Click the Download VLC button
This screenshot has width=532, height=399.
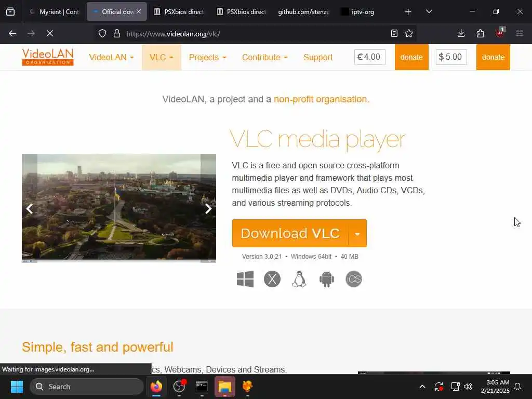(x=290, y=233)
